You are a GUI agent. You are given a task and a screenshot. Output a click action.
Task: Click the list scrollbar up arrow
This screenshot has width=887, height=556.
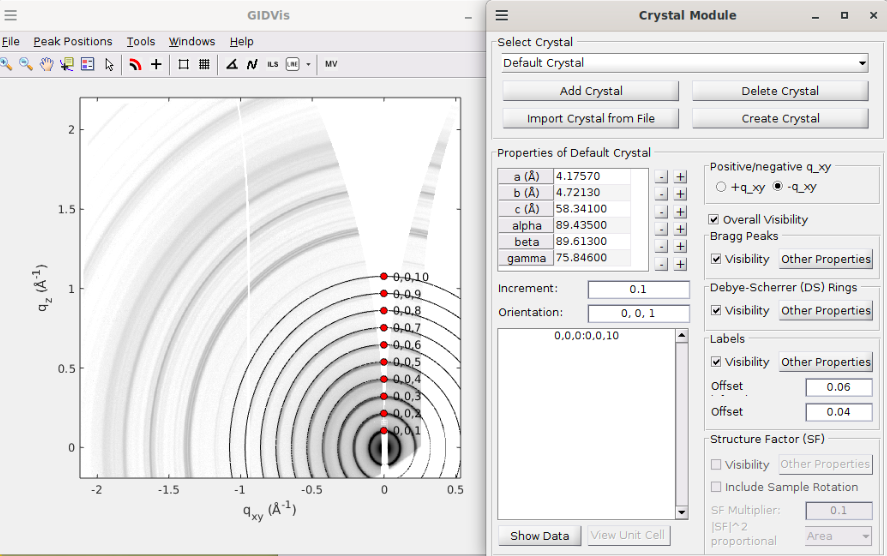coord(682,336)
